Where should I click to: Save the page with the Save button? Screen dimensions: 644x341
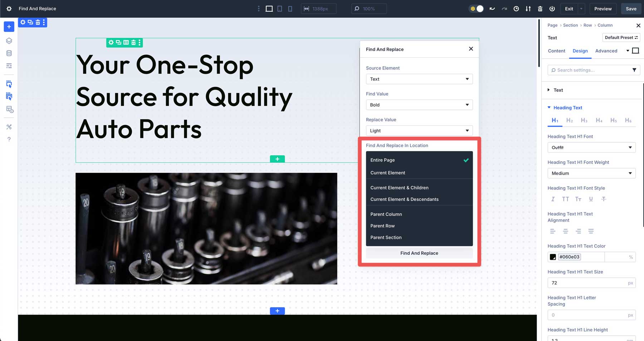[x=631, y=9]
